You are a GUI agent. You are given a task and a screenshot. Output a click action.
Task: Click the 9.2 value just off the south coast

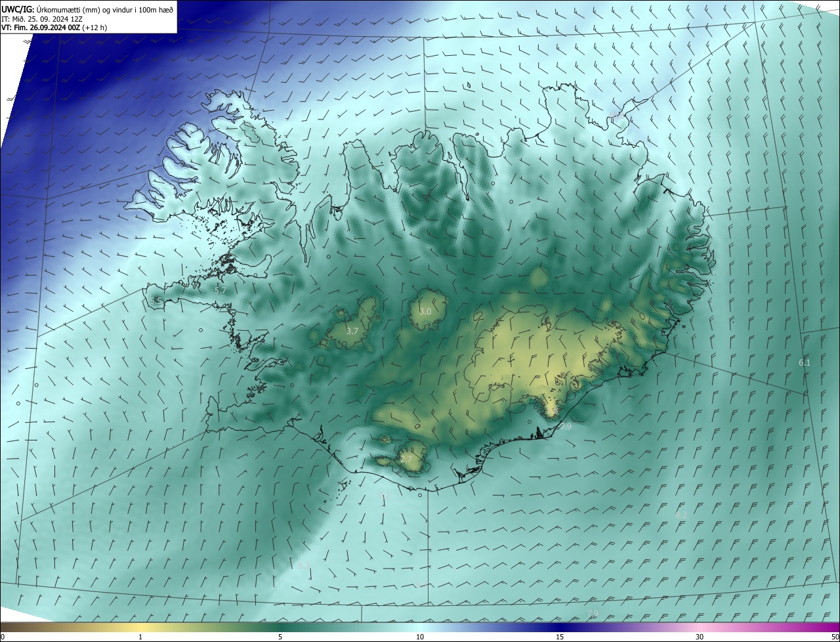point(385,495)
